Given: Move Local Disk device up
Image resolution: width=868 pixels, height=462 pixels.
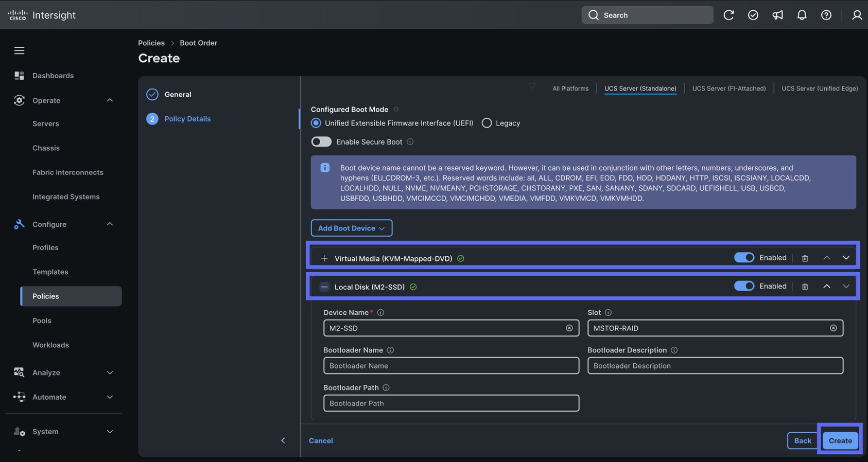Looking at the screenshot, I should pos(827,286).
